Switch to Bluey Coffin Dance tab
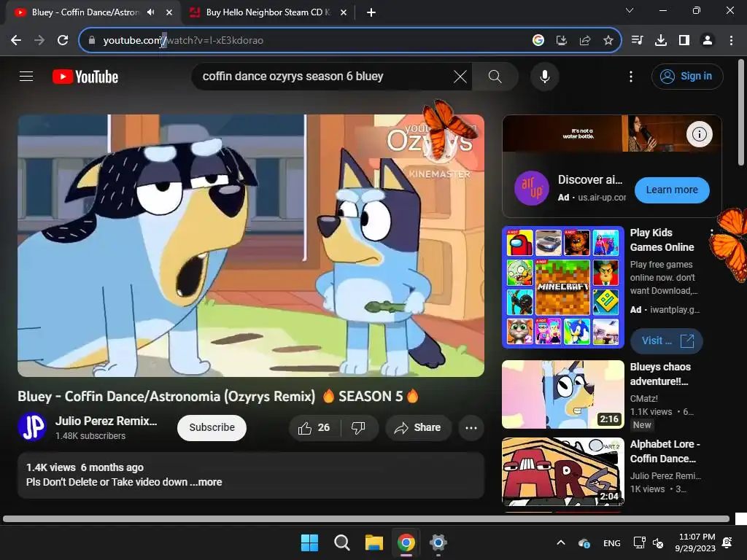This screenshot has width=747, height=560. point(86,12)
